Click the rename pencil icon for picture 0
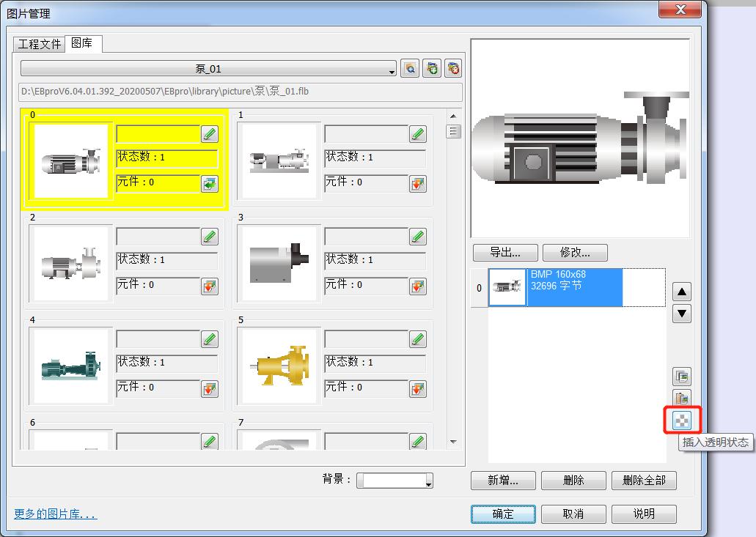 pos(210,134)
